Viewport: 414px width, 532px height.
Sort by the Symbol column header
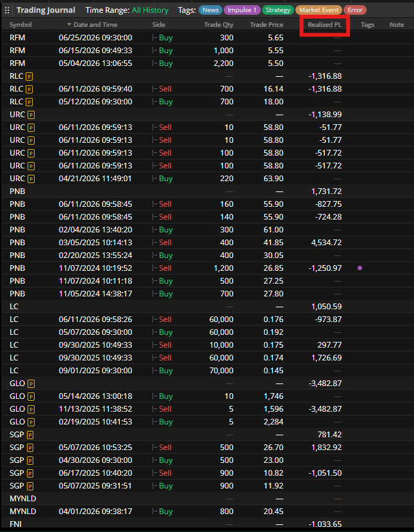click(21, 25)
